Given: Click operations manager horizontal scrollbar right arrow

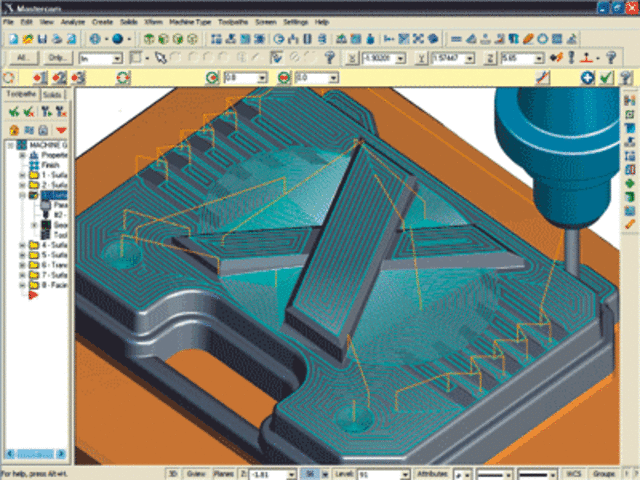Looking at the screenshot, I should click(61, 454).
